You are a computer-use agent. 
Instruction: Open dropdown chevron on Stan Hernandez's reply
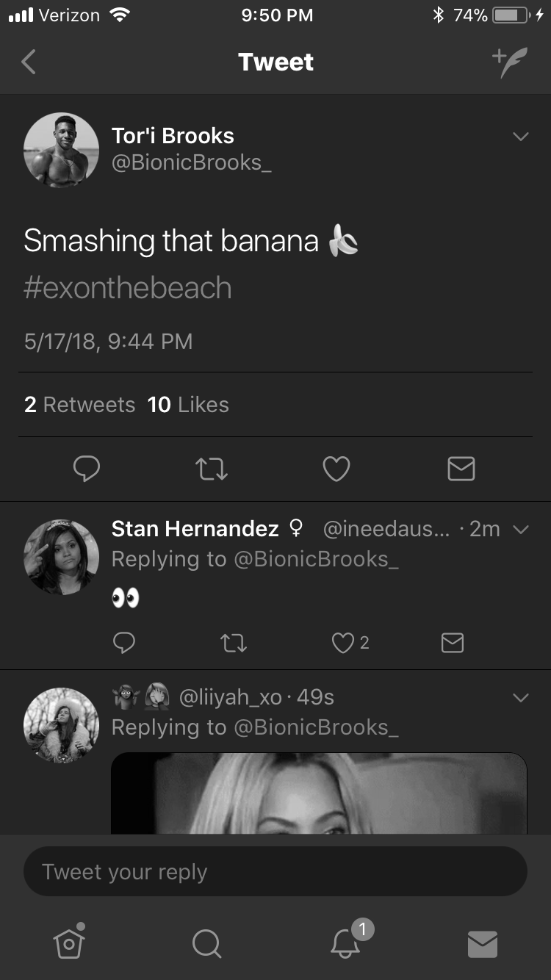pyautogui.click(x=521, y=530)
